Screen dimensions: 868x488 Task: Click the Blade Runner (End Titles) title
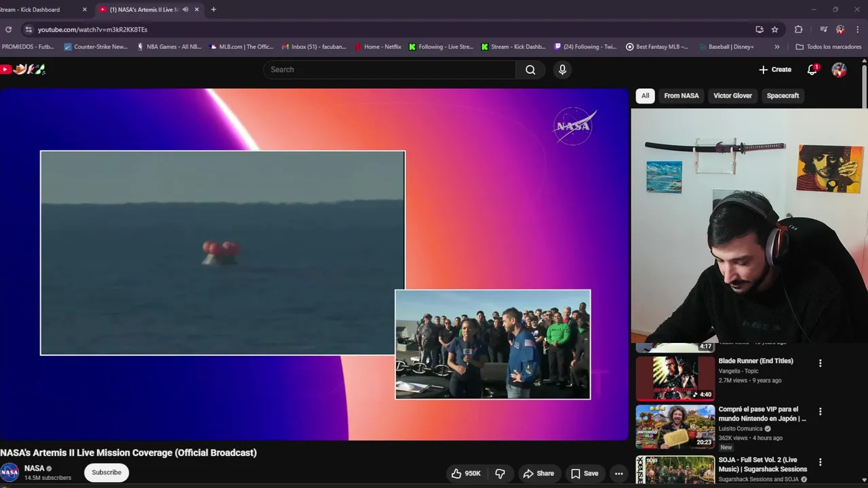pos(755,361)
